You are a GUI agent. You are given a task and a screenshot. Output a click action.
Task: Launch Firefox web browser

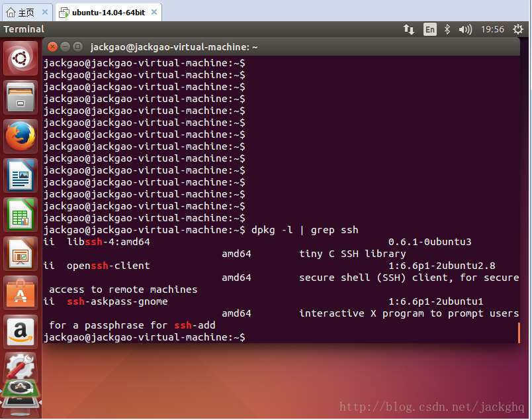[21, 136]
